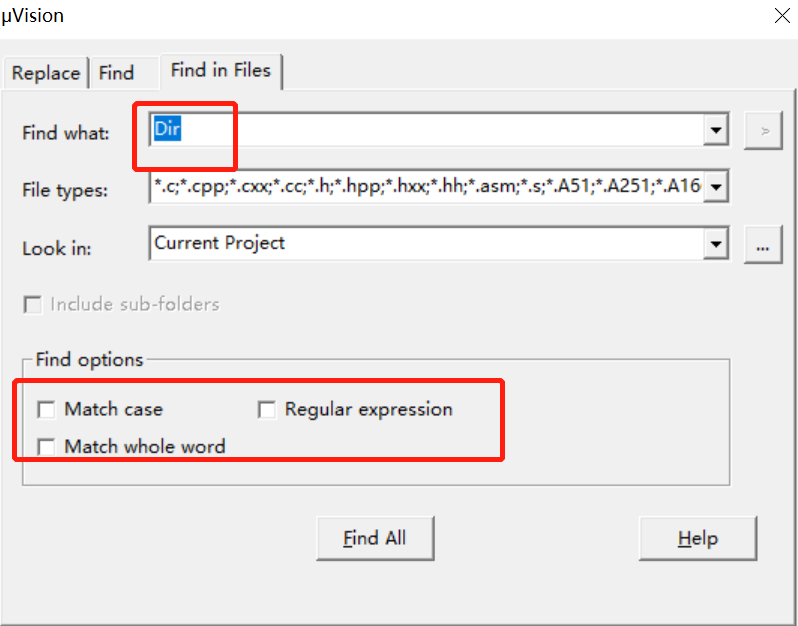Tick the Match whole word checkbox
Image resolution: width=798 pixels, height=626 pixels.
click(x=46, y=447)
